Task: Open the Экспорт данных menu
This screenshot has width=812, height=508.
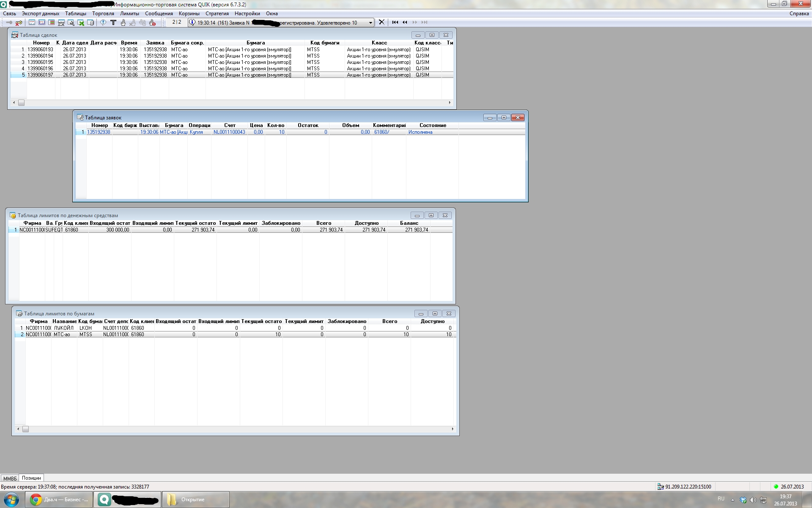Action: click(41, 14)
